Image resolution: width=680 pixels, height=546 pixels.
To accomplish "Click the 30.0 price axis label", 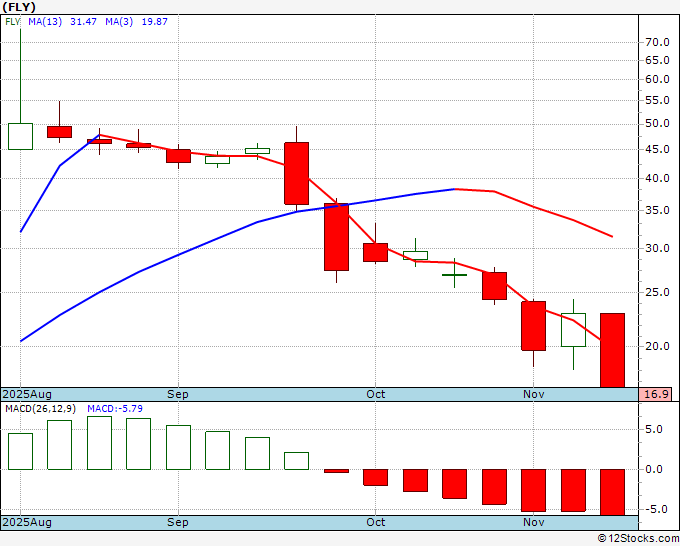I will pos(657,248).
